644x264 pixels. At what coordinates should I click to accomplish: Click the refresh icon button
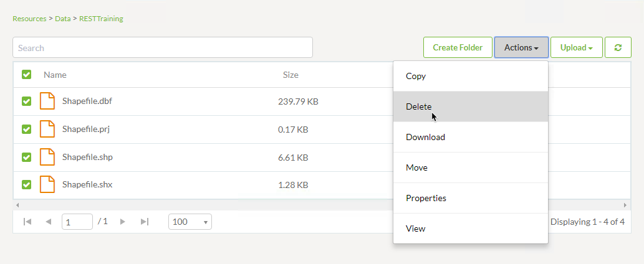click(618, 47)
